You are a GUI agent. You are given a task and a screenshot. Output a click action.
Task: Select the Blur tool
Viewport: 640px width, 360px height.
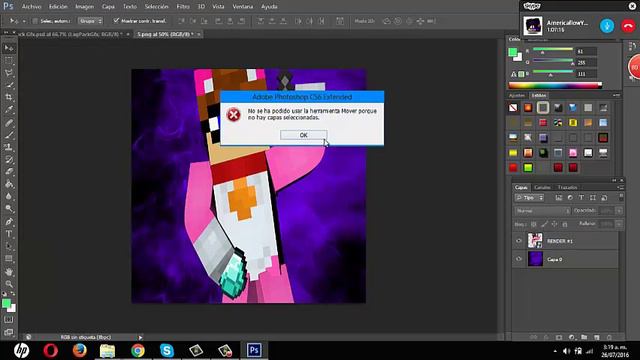pos(9,196)
